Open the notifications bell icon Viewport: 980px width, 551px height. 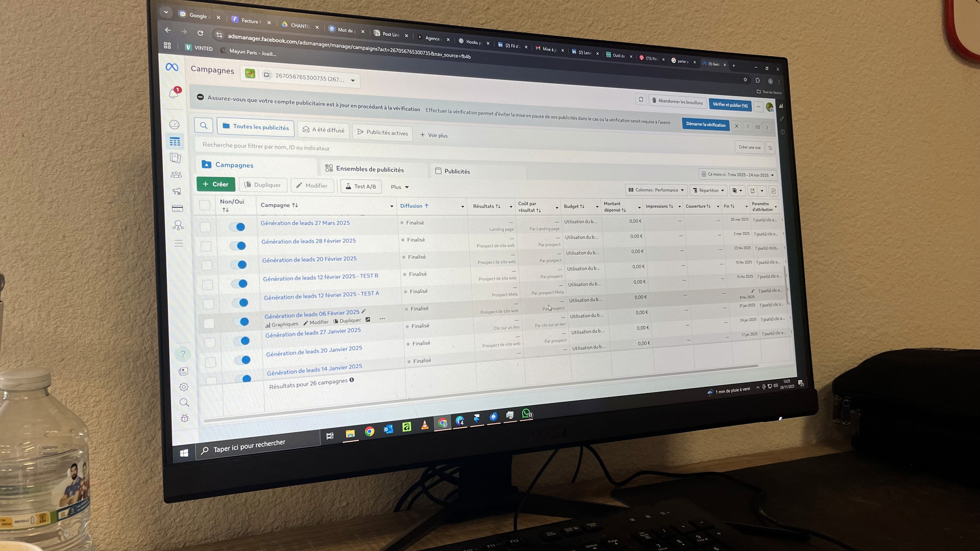coord(174,93)
